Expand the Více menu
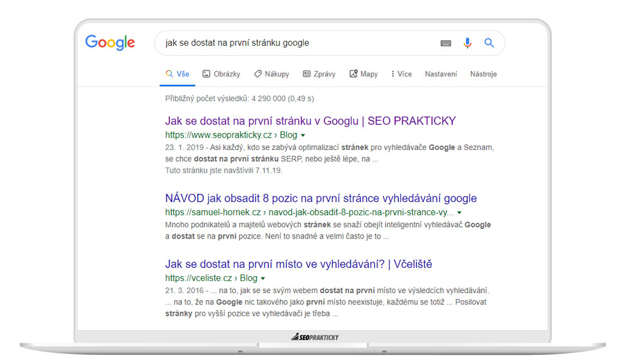 coord(401,74)
